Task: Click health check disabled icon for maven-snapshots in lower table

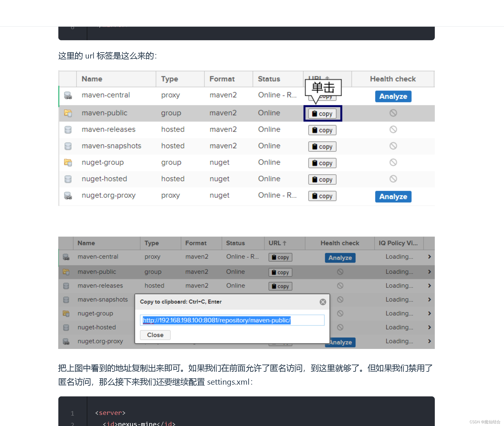Action: [x=340, y=300]
